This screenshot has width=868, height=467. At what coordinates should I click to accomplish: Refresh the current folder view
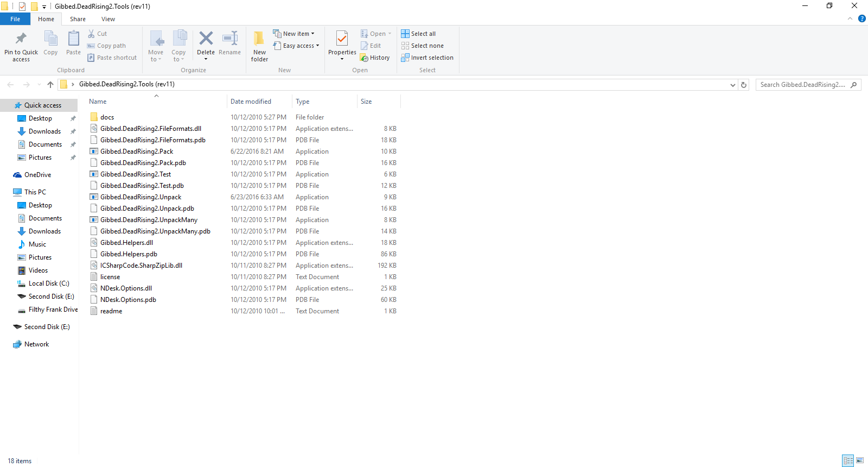click(x=744, y=85)
